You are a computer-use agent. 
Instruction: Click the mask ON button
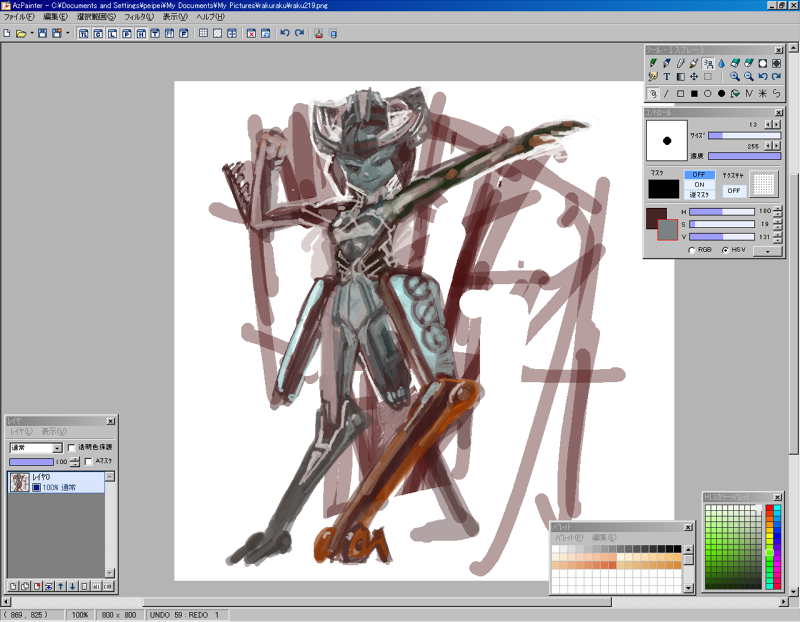[699, 184]
